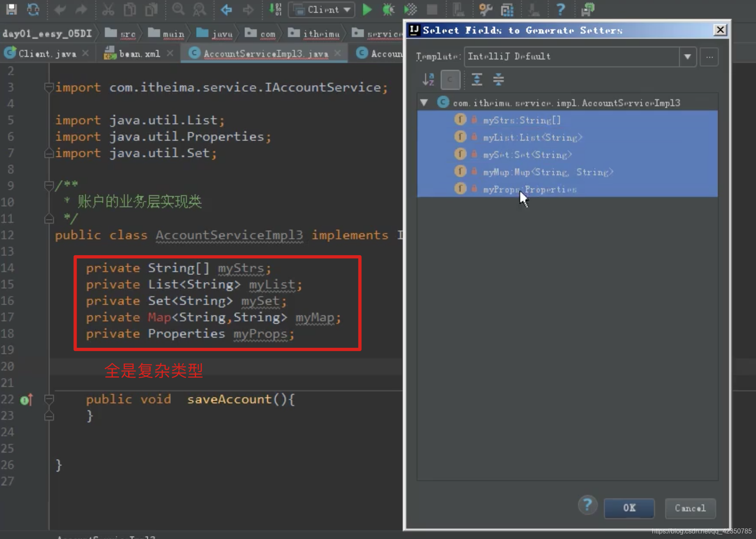
Task: Click the Save All toolbar icon
Action: 11,9
